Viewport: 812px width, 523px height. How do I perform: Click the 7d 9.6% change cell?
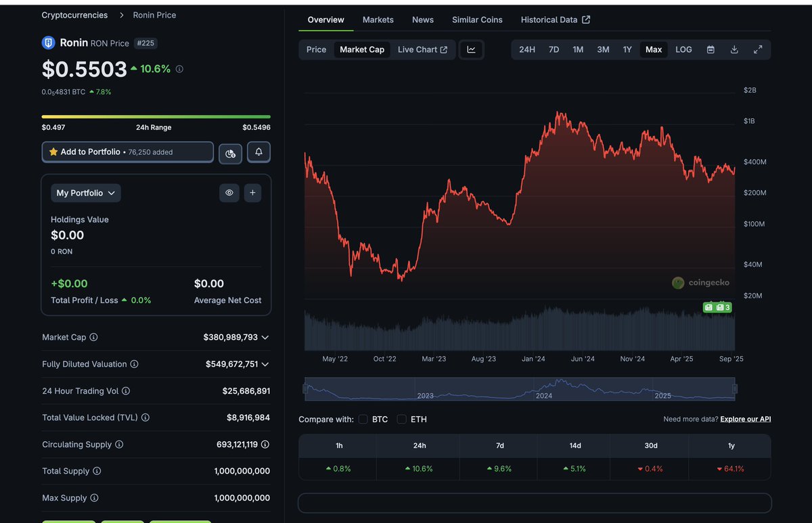(x=499, y=468)
